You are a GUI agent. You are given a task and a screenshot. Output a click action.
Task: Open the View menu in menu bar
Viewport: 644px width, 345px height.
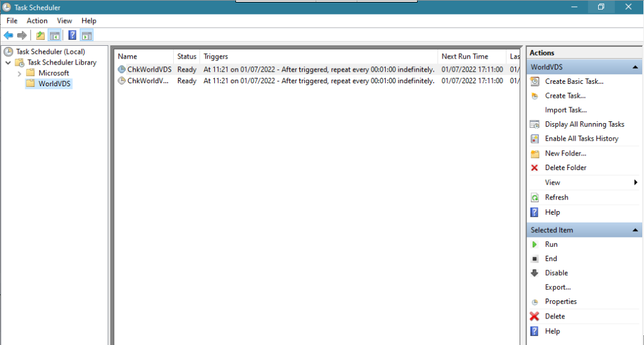(65, 21)
